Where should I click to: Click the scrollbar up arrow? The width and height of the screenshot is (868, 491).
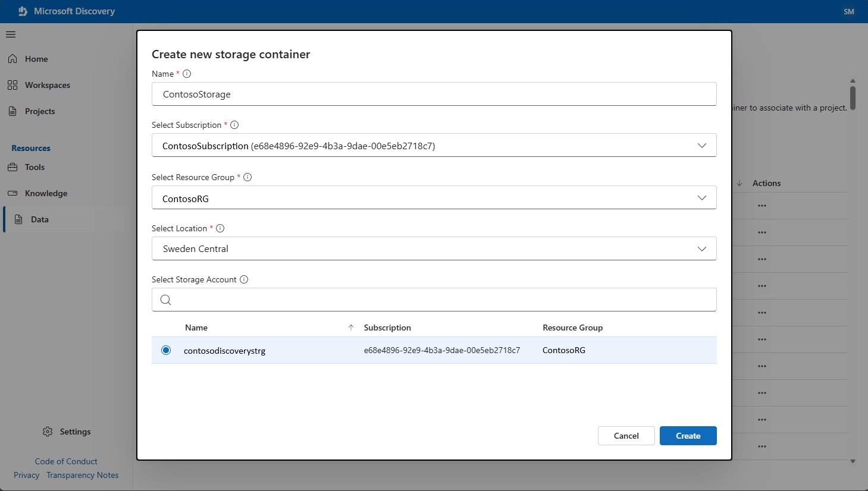click(853, 81)
